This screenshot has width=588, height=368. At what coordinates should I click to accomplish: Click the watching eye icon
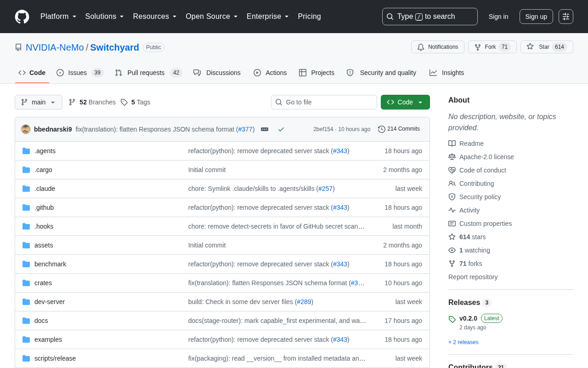click(x=452, y=250)
